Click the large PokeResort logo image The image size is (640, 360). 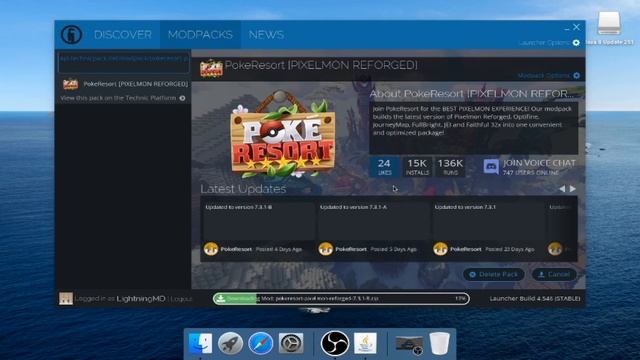click(282, 135)
